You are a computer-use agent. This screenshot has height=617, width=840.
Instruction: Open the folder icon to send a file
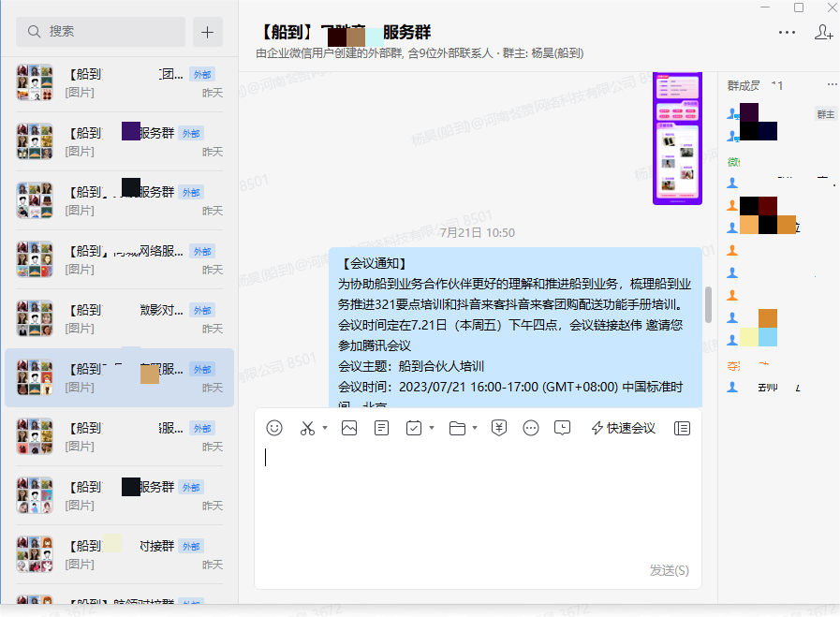456,428
